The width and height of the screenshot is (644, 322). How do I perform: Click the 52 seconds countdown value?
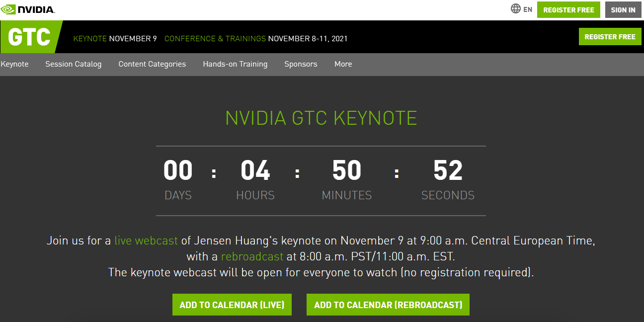(448, 170)
